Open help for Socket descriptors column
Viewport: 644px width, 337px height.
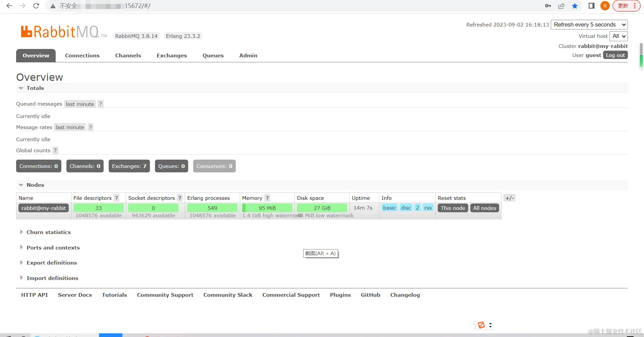pyautogui.click(x=180, y=198)
